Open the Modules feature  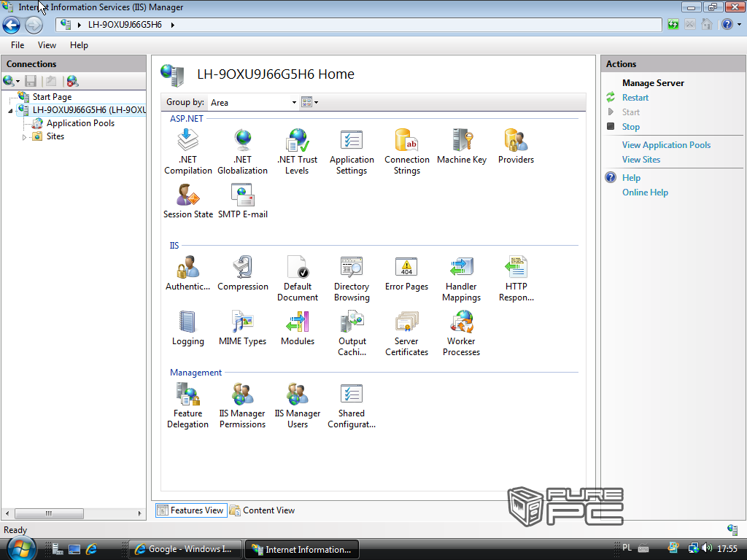tap(298, 328)
